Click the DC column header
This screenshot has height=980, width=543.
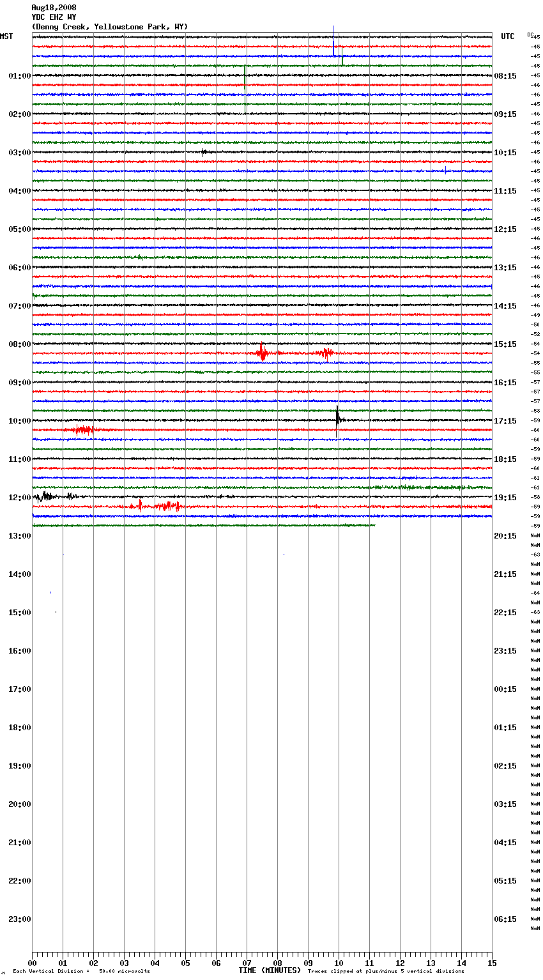click(530, 34)
